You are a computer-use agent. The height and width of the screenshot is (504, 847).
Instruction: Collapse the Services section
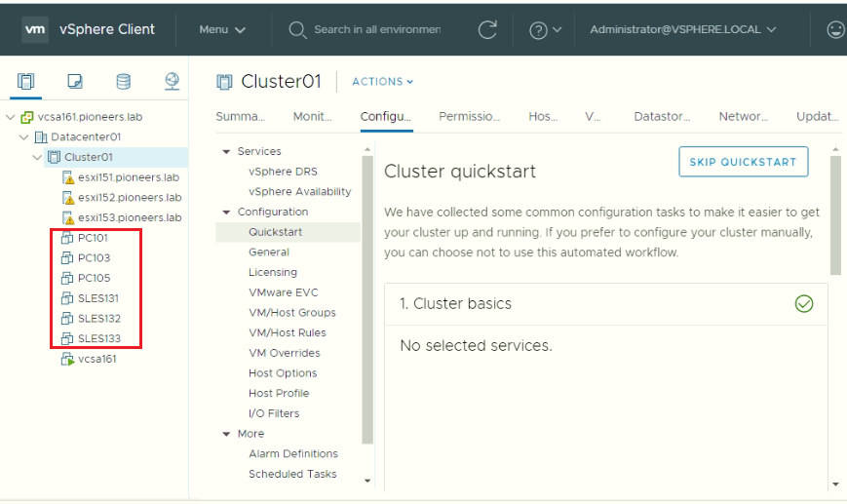coord(226,152)
